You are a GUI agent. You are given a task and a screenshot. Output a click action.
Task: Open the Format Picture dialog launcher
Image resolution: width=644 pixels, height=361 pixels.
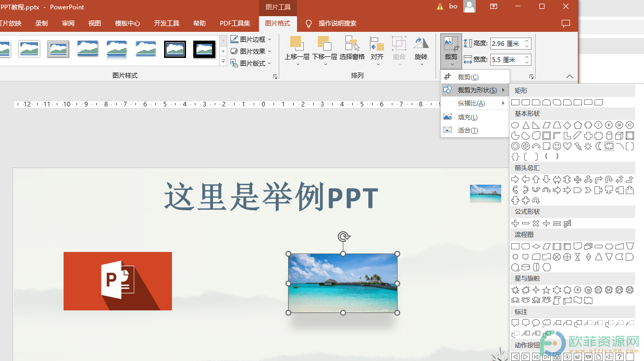(275, 77)
